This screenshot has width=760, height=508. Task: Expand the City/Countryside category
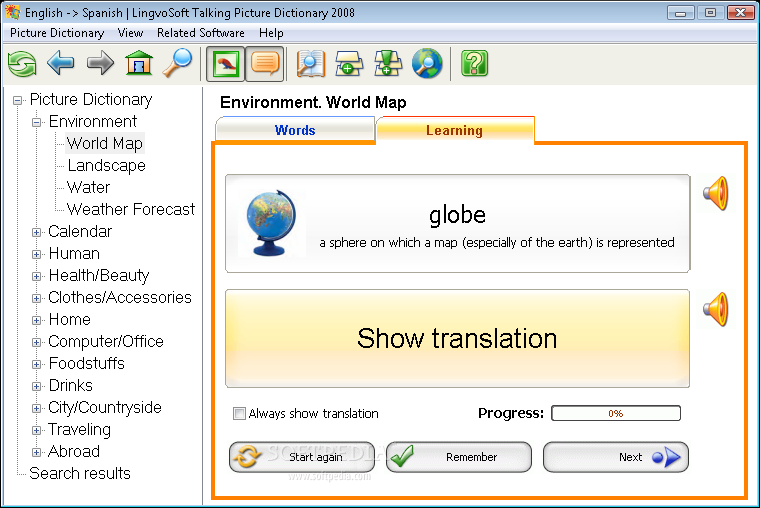[36, 408]
